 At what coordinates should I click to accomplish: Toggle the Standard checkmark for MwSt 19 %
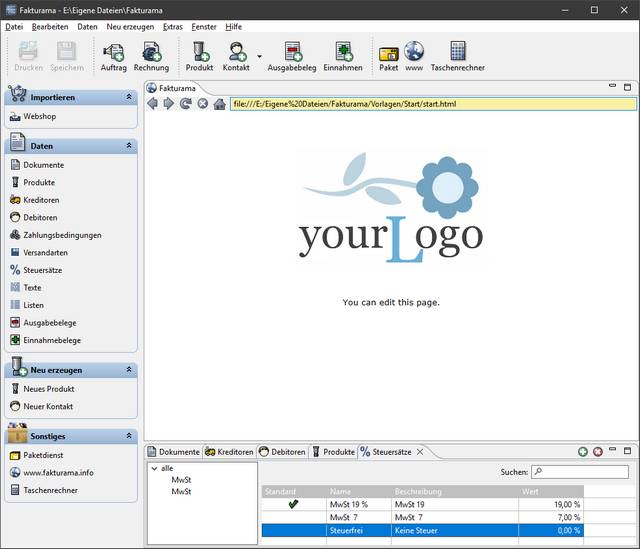tap(293, 505)
